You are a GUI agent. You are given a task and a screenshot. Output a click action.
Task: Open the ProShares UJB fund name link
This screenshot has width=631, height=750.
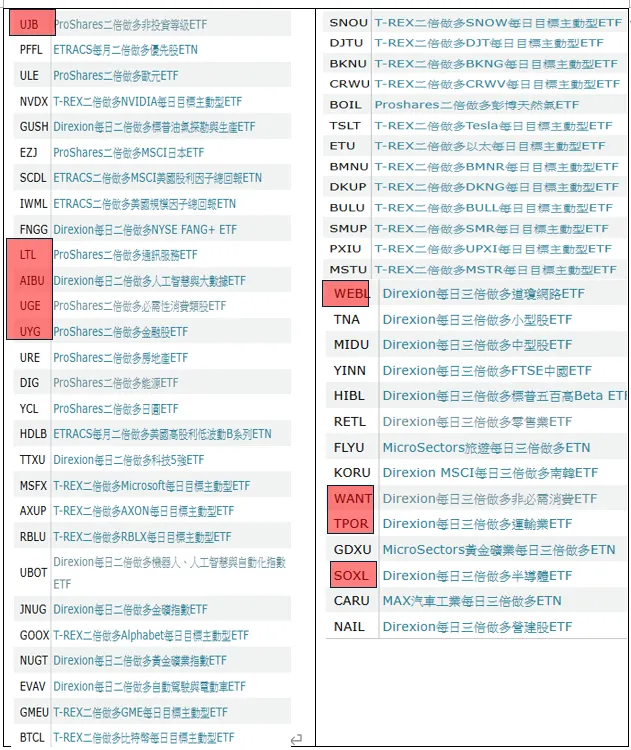131,24
